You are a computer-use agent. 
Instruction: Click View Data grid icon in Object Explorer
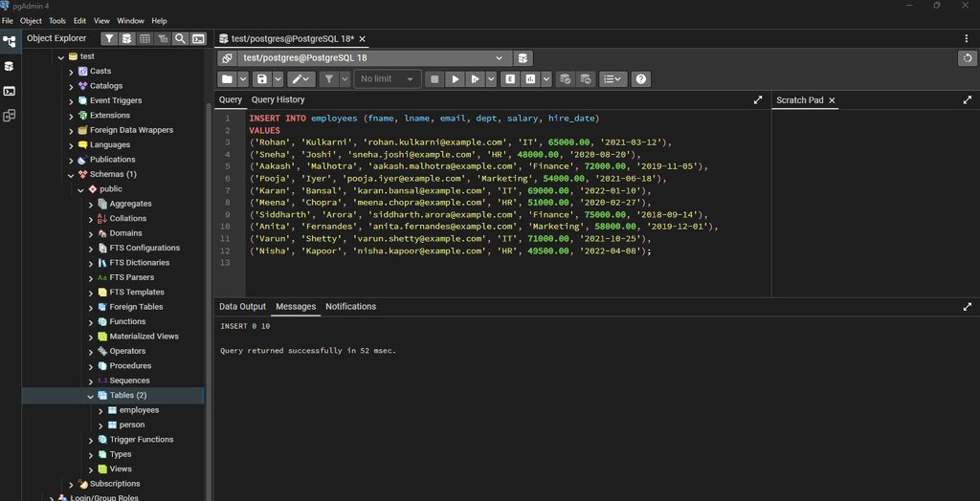point(145,39)
